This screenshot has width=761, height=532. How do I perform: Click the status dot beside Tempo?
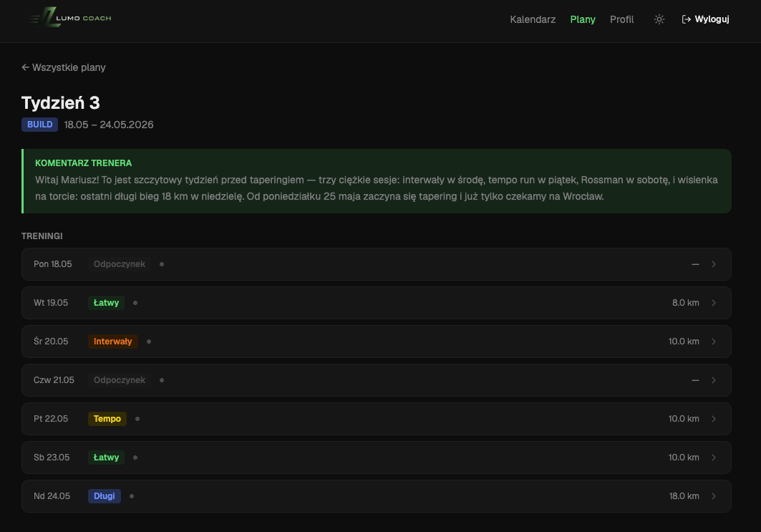pyautogui.click(x=137, y=419)
